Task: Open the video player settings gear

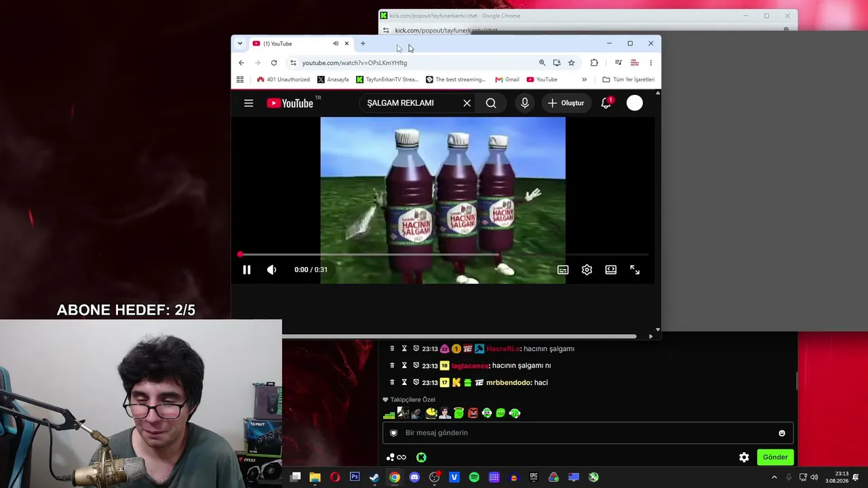Action: point(587,270)
